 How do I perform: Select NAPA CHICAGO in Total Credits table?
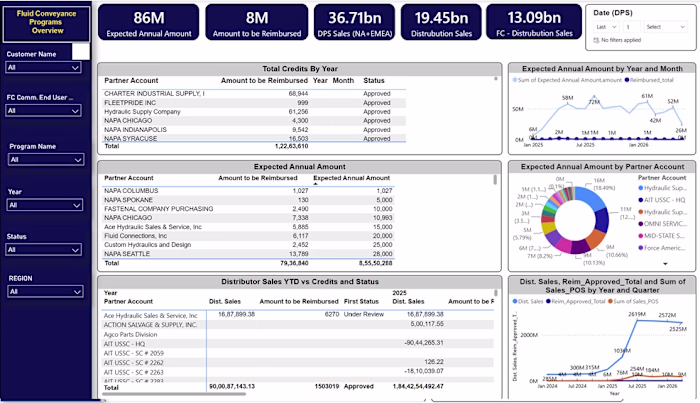click(x=254, y=120)
